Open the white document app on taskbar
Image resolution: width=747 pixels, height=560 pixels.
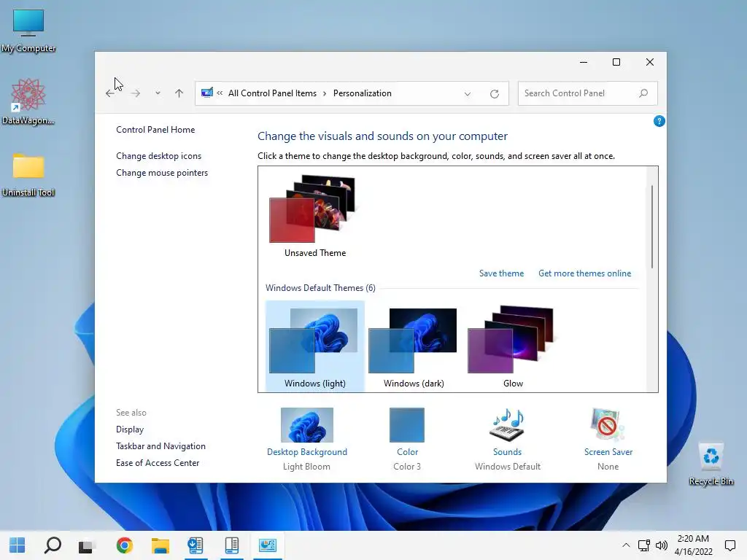pyautogui.click(x=231, y=545)
